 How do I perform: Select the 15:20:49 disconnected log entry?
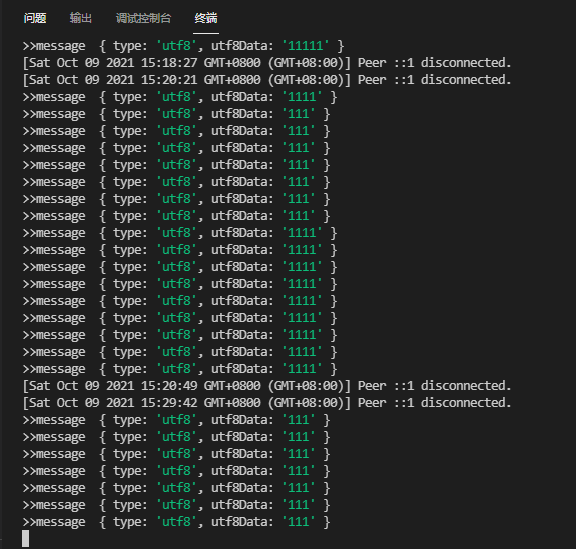click(x=267, y=386)
